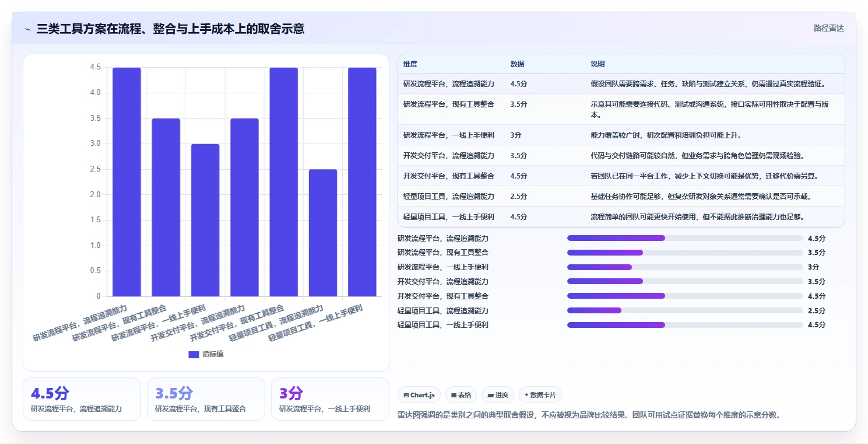Click table cell 研发流程平台，现有工具整合
This screenshot has width=868, height=444.
click(x=449, y=104)
